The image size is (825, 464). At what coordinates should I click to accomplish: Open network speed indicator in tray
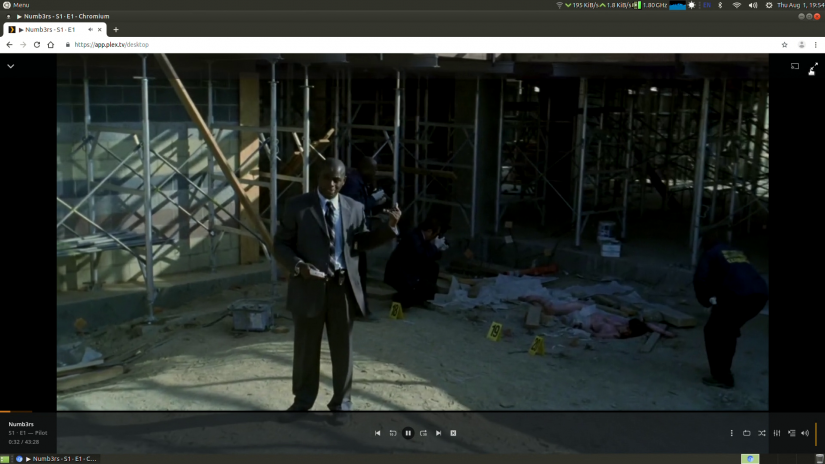[598, 5]
